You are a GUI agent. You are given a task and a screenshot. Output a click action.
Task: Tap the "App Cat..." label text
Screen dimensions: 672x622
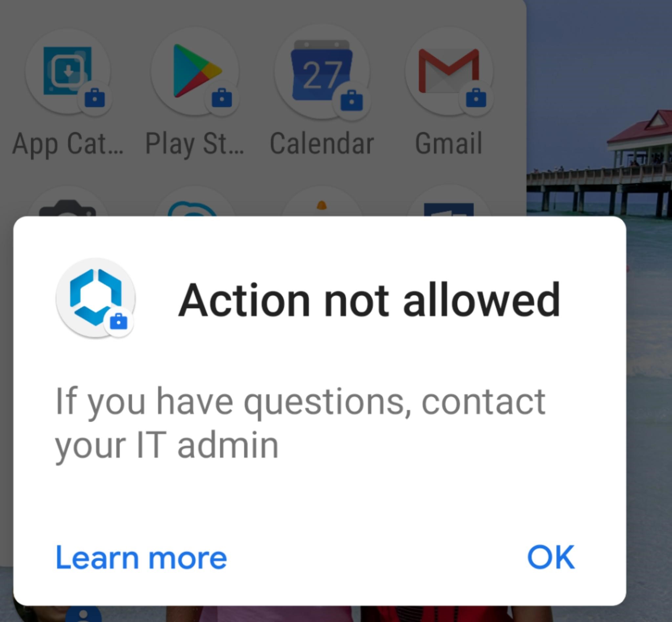(68, 145)
